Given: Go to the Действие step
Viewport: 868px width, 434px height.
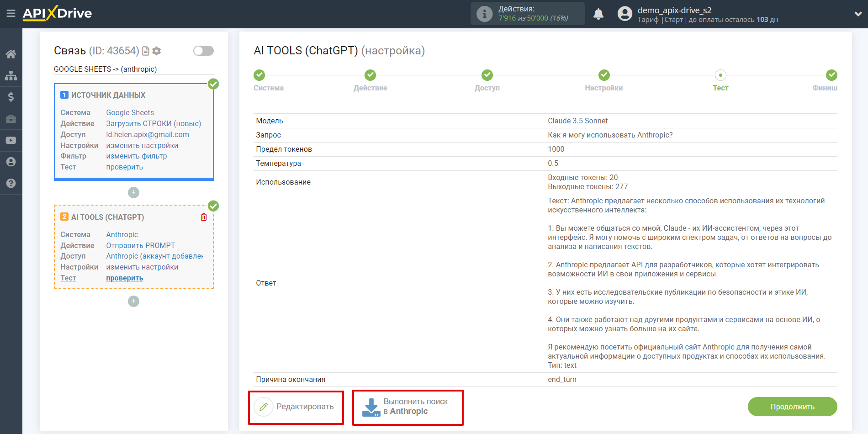Looking at the screenshot, I should pos(370,81).
